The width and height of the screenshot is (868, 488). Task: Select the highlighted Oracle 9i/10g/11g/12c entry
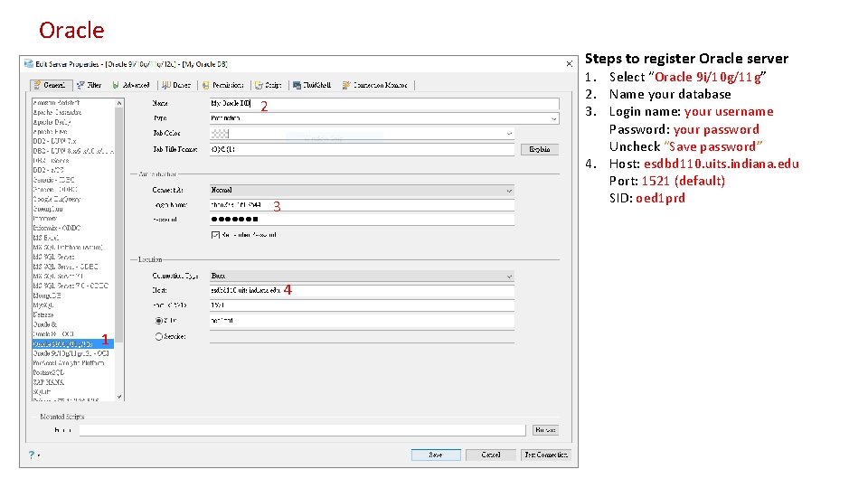pyautogui.click(x=73, y=344)
